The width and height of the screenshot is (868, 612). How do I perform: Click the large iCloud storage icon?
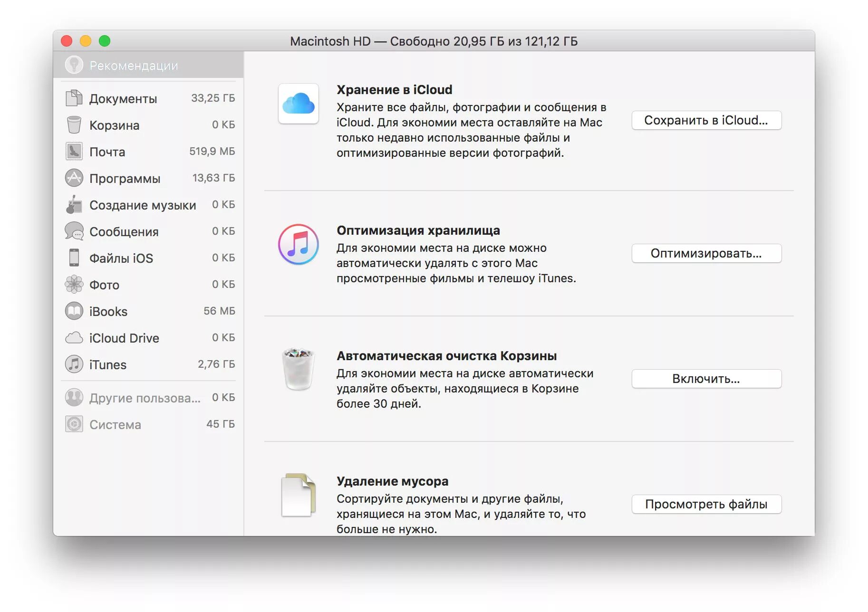pyautogui.click(x=299, y=104)
